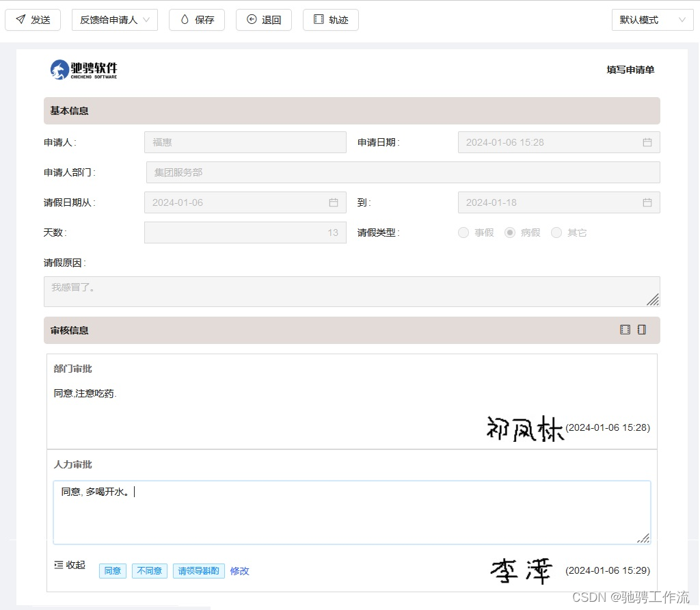700x610 pixels.
Task: Select the 事假 radio option
Action: tap(463, 233)
